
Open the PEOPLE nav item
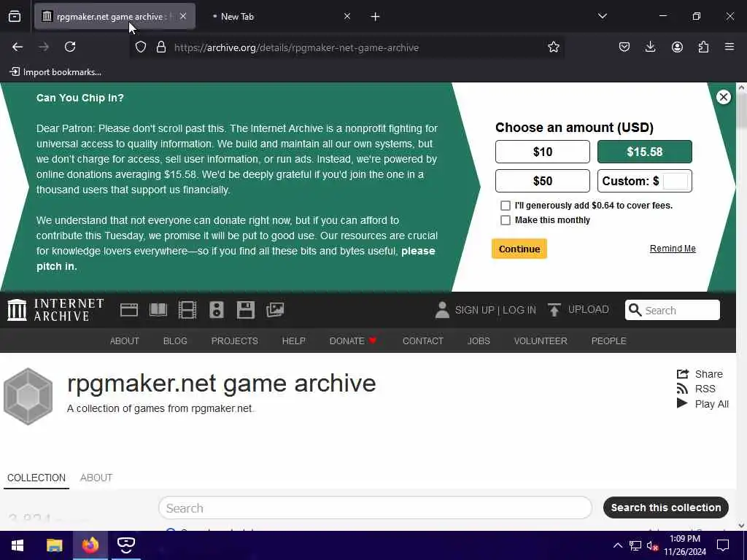(x=608, y=341)
